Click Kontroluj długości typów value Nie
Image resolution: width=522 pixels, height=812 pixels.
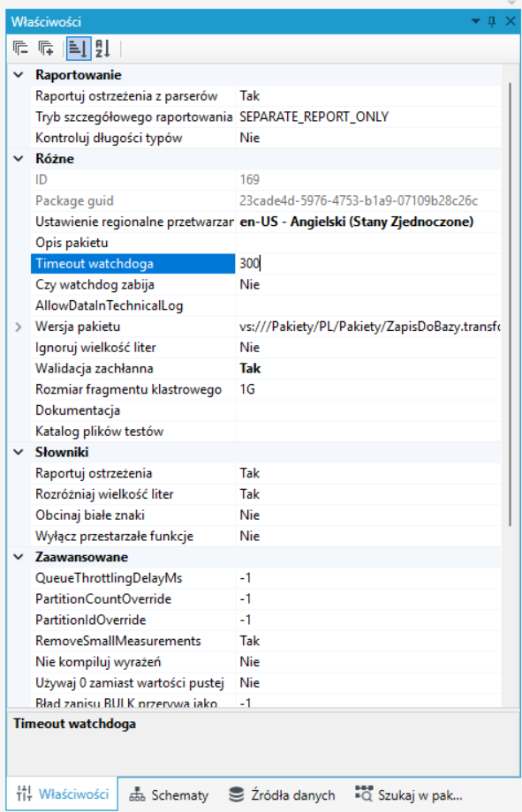coord(249,139)
